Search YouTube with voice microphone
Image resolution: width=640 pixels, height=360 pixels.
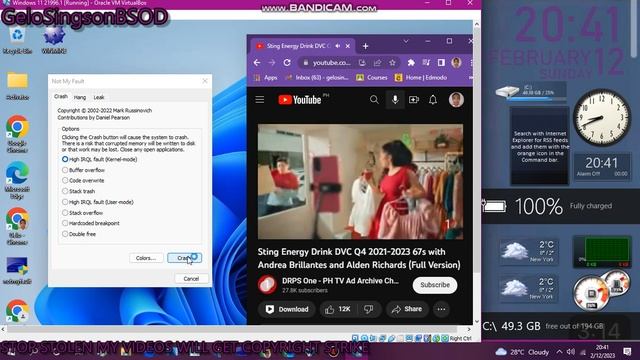click(x=395, y=100)
